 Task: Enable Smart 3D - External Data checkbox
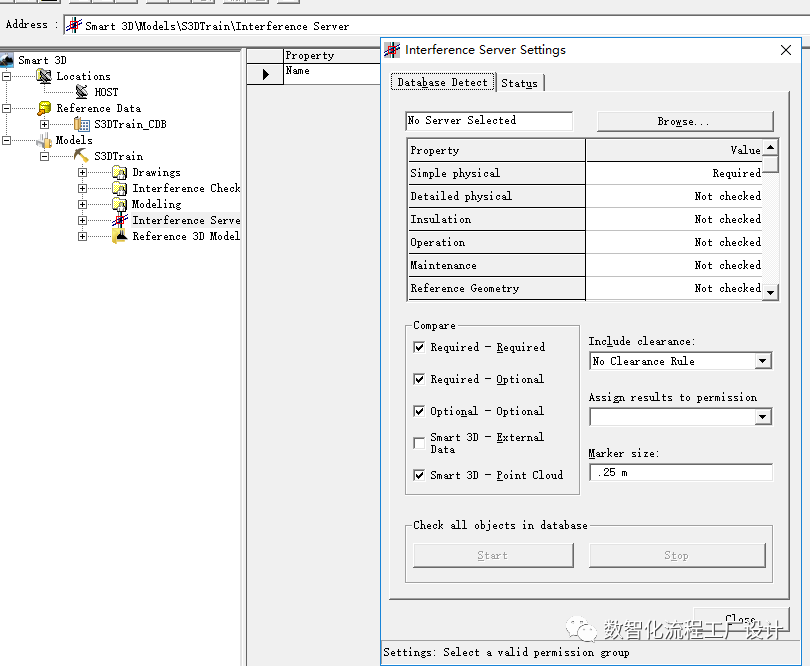[419, 443]
